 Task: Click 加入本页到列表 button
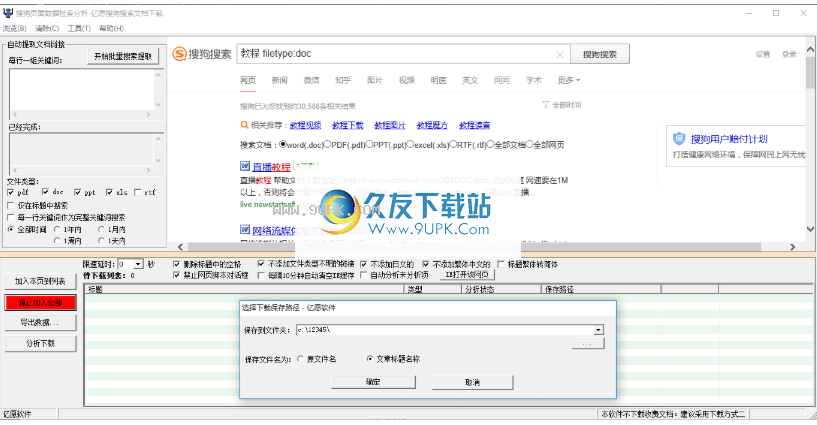tap(40, 281)
